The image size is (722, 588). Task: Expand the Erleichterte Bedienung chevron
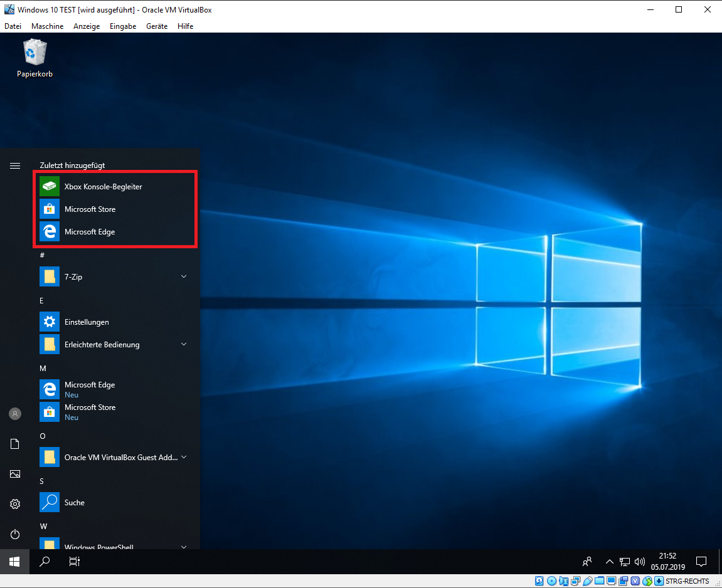coord(184,344)
